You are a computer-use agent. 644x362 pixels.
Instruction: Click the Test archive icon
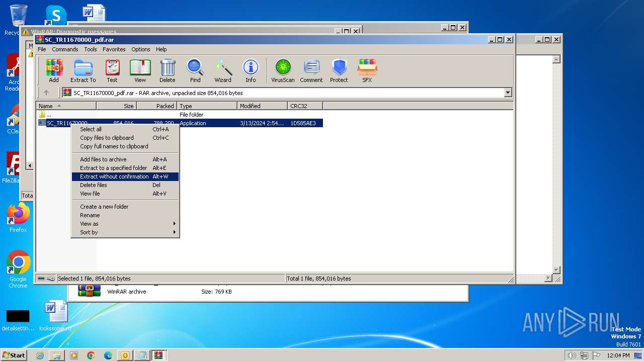(x=112, y=71)
